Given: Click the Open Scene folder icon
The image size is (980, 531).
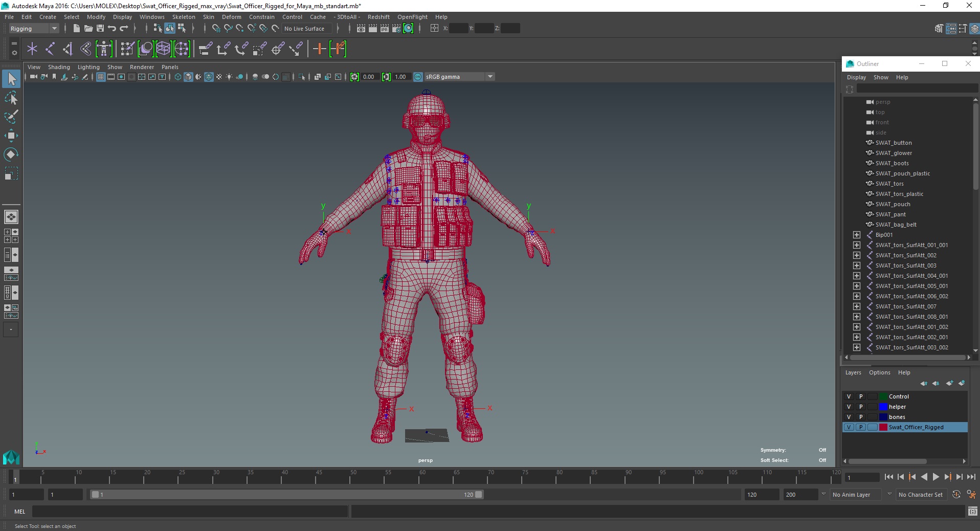Looking at the screenshot, I should pos(88,29).
